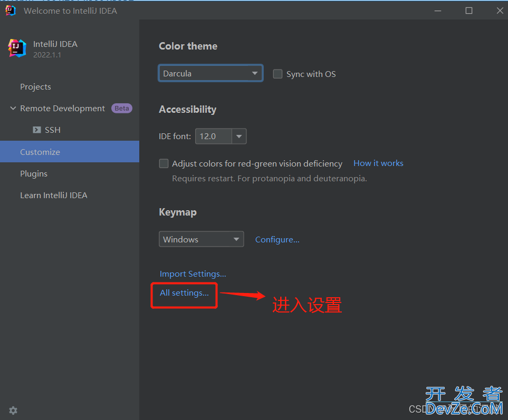Screen dimensions: 508x420
Task: Open the Darcula color theme dropdown
Action: (x=210, y=73)
